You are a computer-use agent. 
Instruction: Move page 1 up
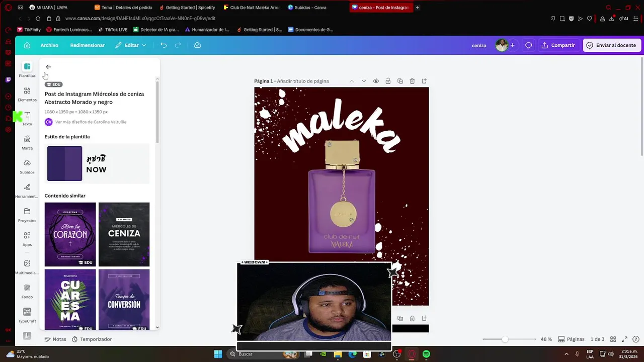(352, 81)
